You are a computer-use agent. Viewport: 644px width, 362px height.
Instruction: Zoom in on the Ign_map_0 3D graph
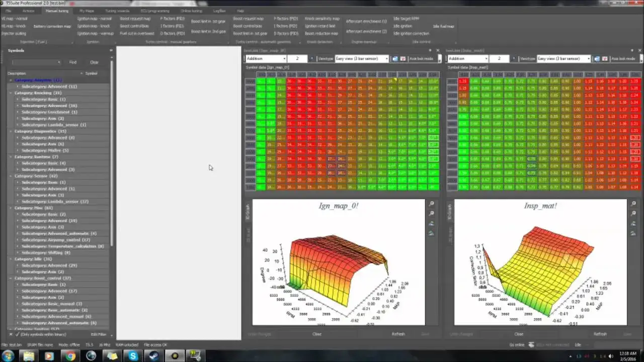[x=431, y=204]
